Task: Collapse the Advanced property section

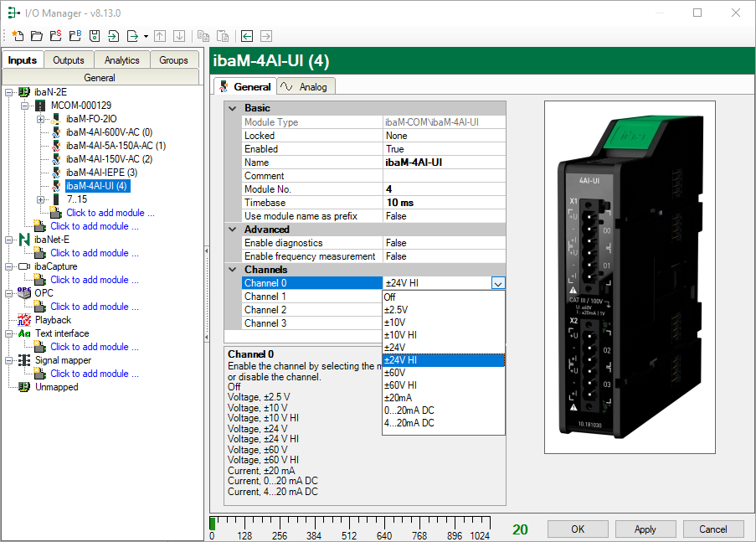Action: [x=232, y=230]
